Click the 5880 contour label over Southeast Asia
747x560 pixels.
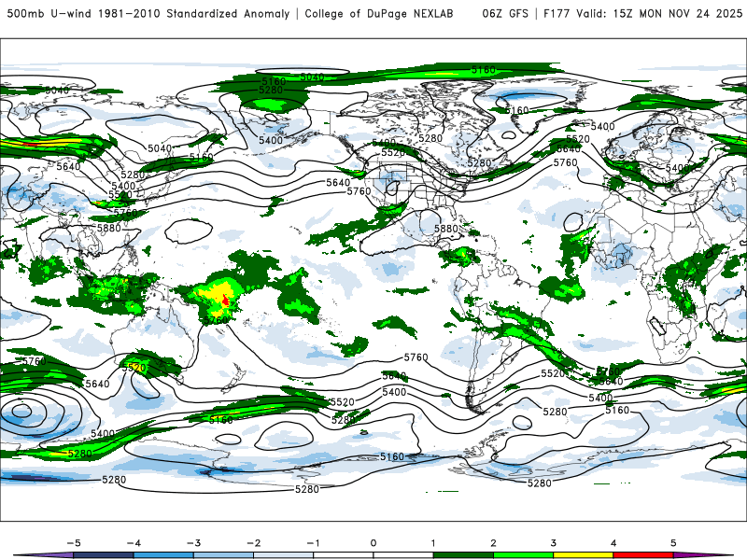point(109,228)
